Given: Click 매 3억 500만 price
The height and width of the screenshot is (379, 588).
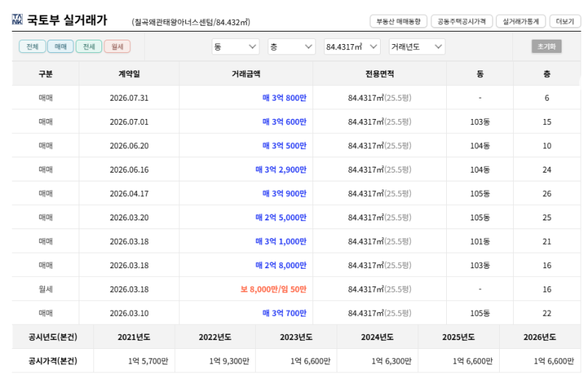Looking at the screenshot, I should point(284,146).
